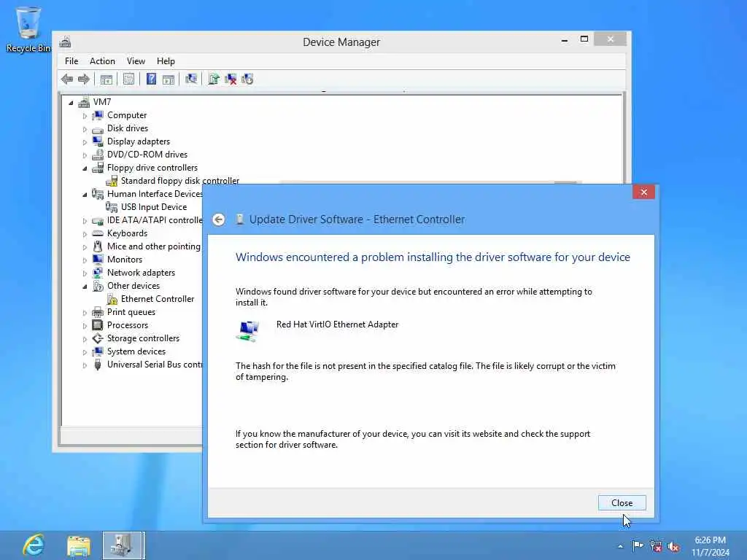Open Action Center flag icon in tray

tap(638, 545)
